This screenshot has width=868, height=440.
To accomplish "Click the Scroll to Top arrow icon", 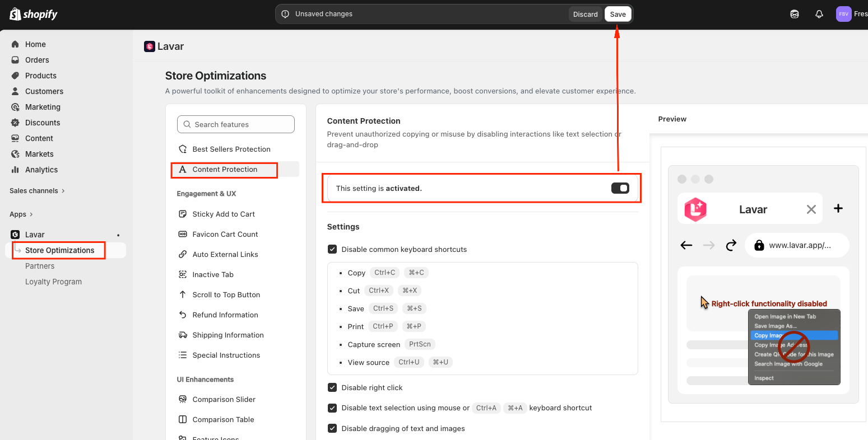I will pos(183,294).
